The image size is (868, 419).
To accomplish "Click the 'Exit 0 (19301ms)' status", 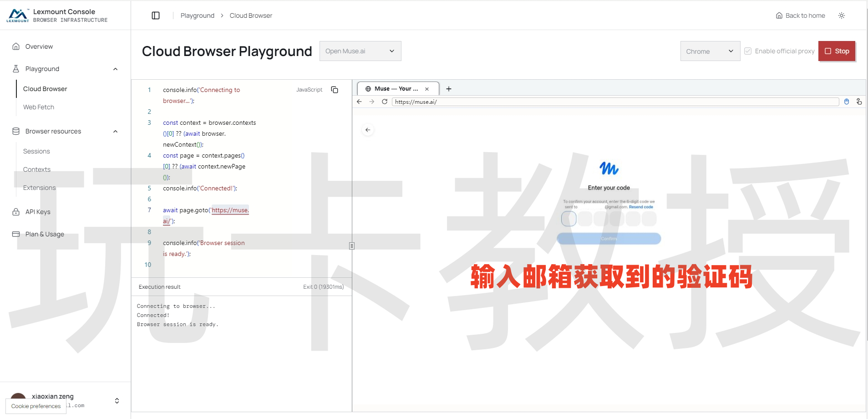I will click(x=324, y=287).
